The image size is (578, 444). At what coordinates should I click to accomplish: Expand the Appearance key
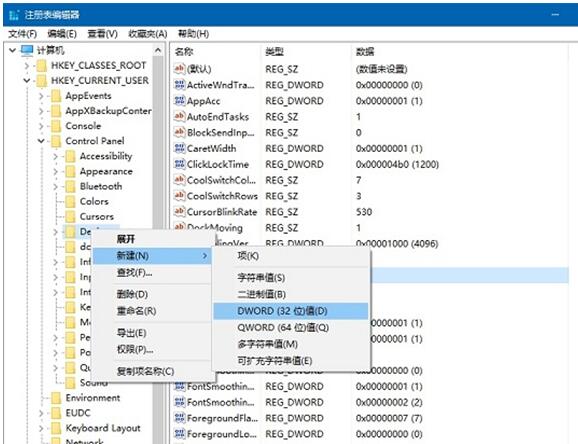pyautogui.click(x=56, y=171)
